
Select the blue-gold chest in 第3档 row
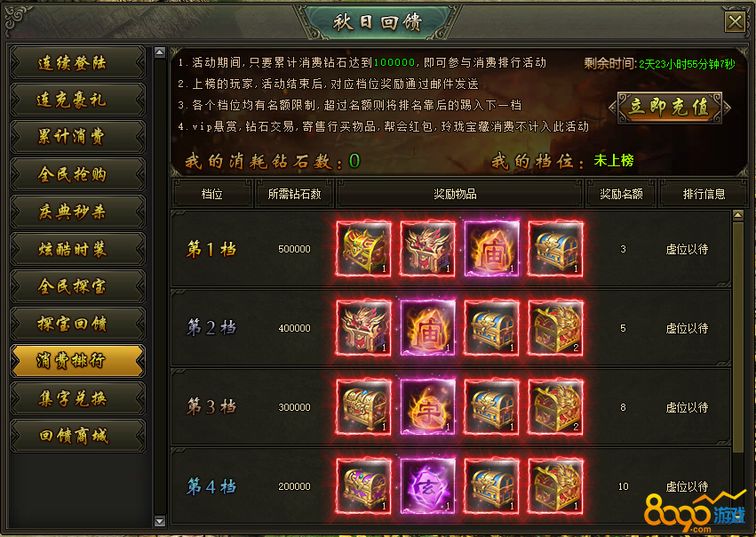[x=492, y=407]
